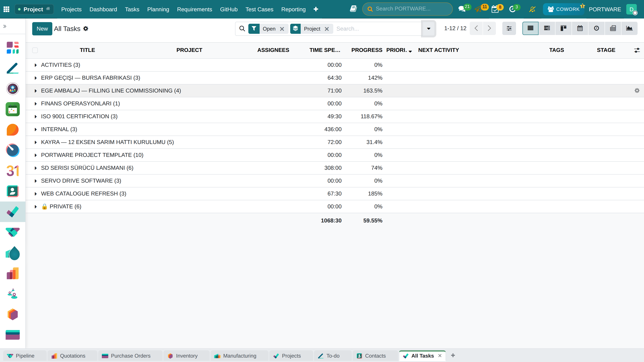Switch to grouped list view icon
Screen dimensions: 644x362
click(547, 28)
